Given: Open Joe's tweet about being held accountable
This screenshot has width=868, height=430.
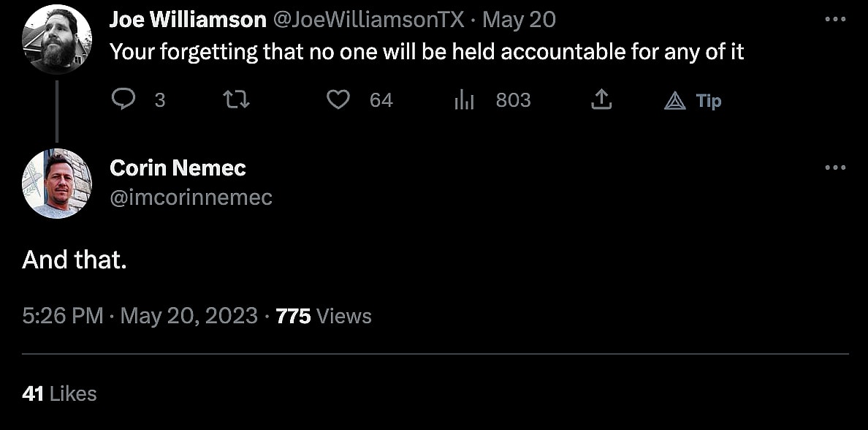Looking at the screenshot, I should click(427, 52).
